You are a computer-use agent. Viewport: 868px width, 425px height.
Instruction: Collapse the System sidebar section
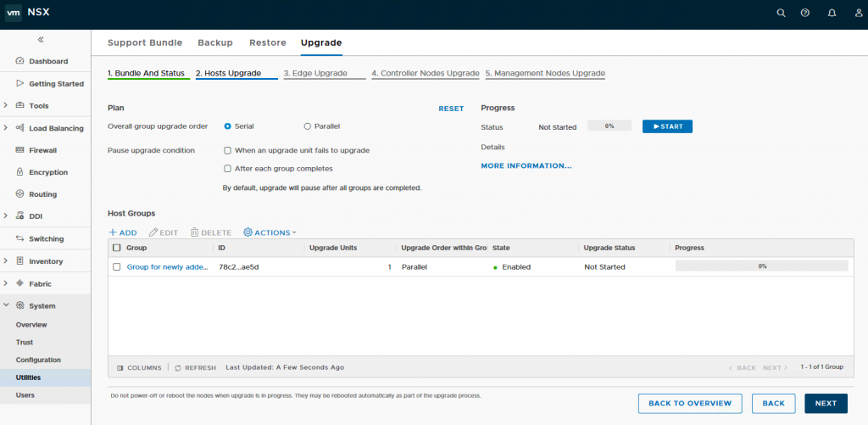pyautogui.click(x=6, y=306)
